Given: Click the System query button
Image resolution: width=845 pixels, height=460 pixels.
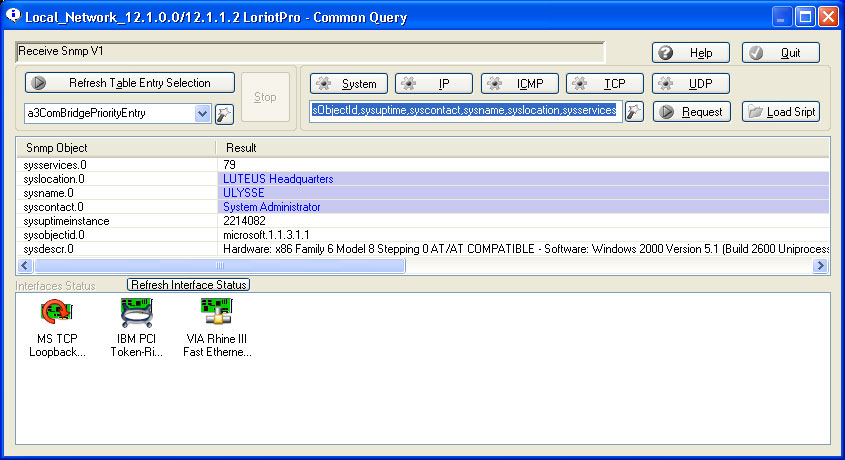Looking at the screenshot, I should coord(349,83).
